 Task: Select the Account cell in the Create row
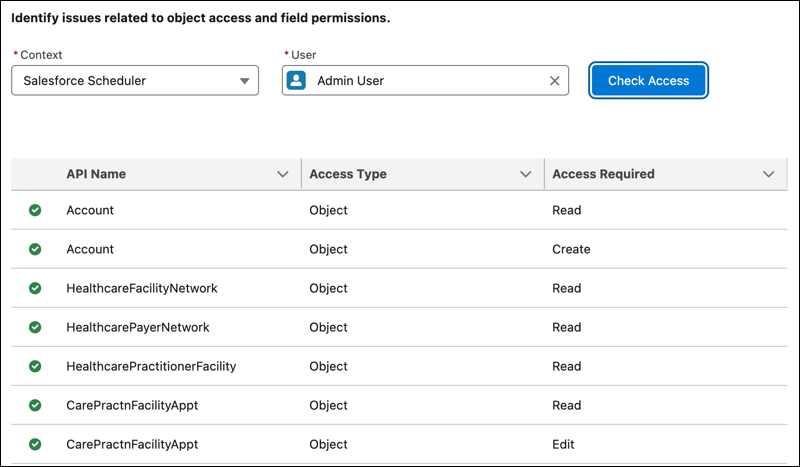click(x=90, y=249)
